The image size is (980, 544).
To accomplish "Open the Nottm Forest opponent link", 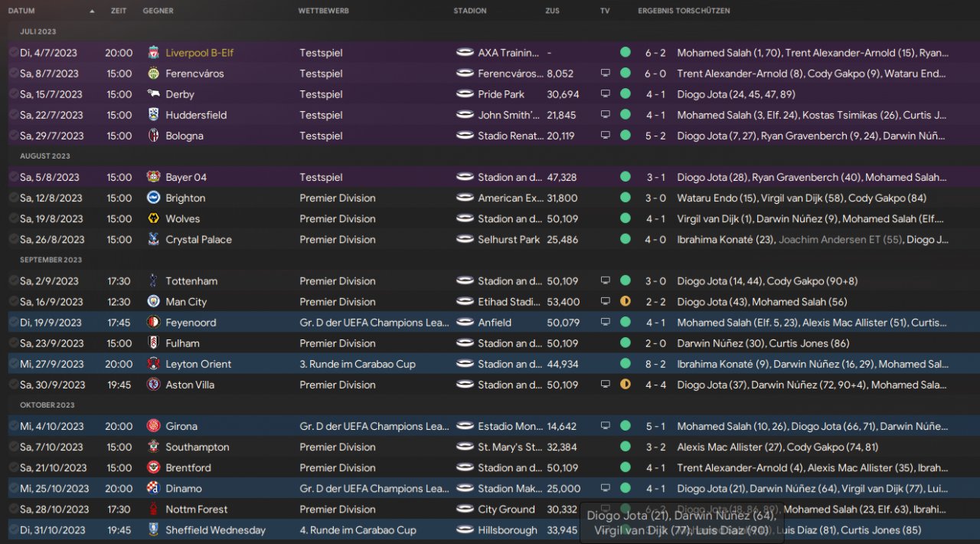I will [x=197, y=509].
